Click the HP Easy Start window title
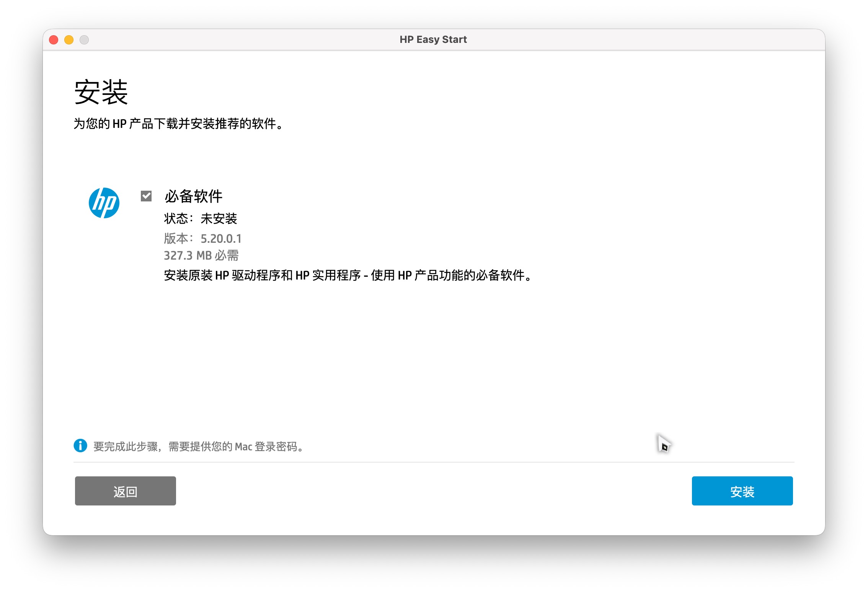The height and width of the screenshot is (592, 868). point(433,39)
